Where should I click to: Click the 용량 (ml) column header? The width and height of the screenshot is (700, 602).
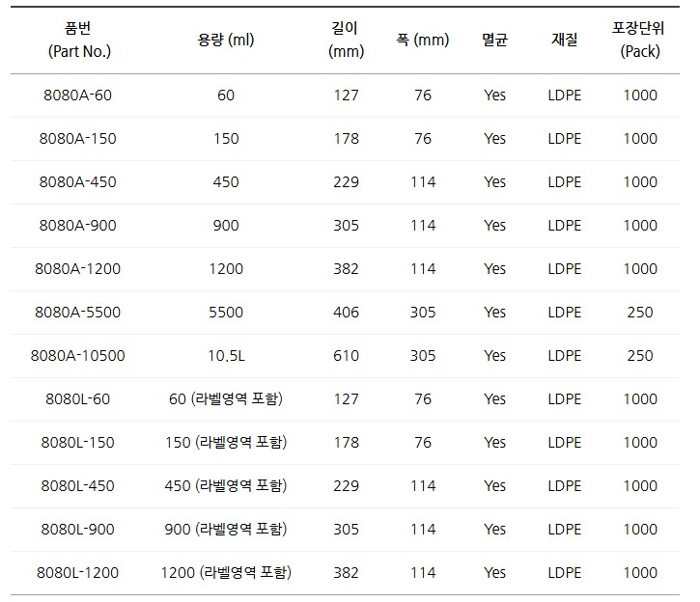pyautogui.click(x=226, y=41)
